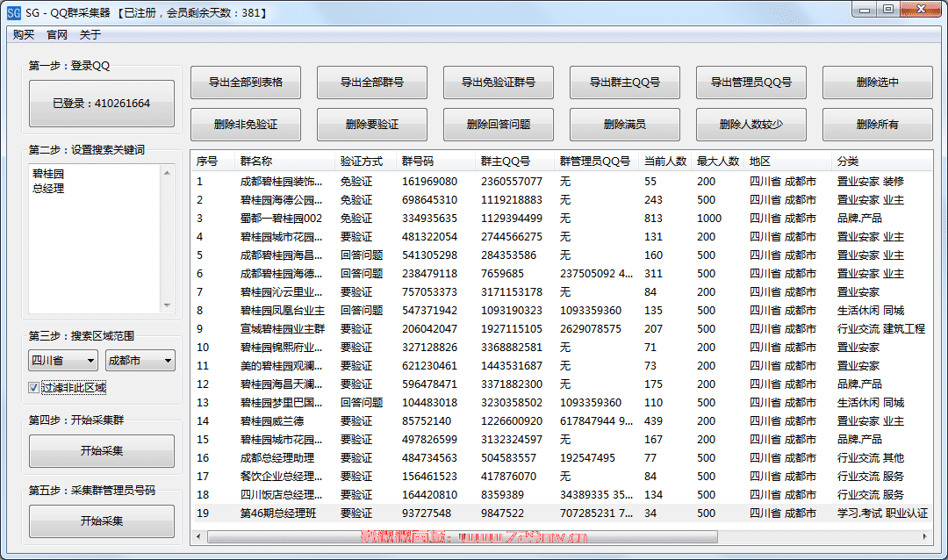Select group number 327128826
This screenshot has width=948, height=560.
[x=429, y=348]
